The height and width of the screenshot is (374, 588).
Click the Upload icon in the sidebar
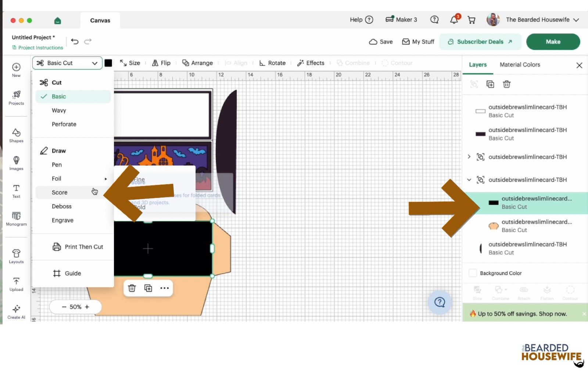pyautogui.click(x=16, y=284)
